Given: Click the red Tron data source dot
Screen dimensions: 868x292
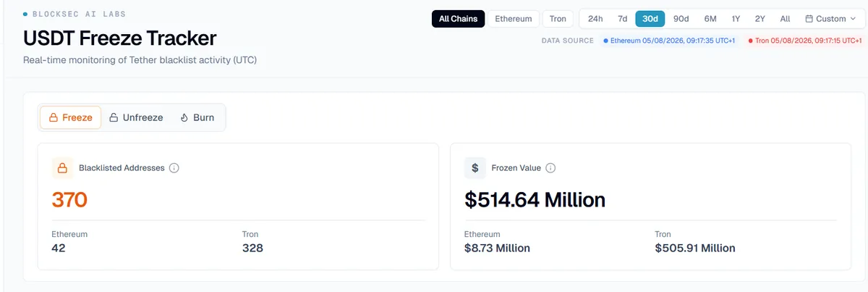Looking at the screenshot, I should 750,41.
